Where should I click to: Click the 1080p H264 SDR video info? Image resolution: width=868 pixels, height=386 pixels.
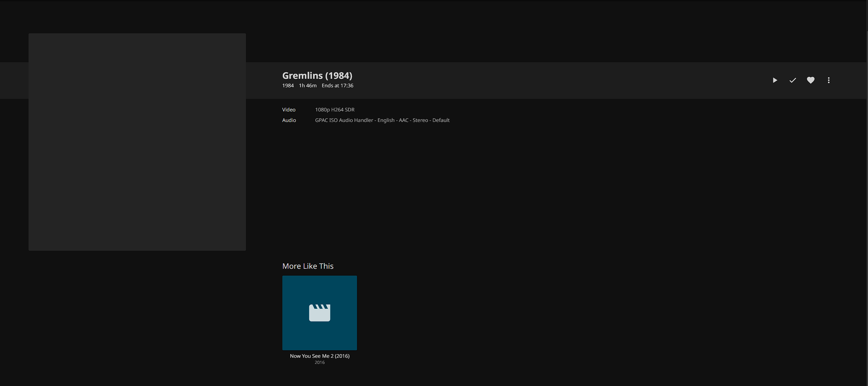(x=335, y=109)
